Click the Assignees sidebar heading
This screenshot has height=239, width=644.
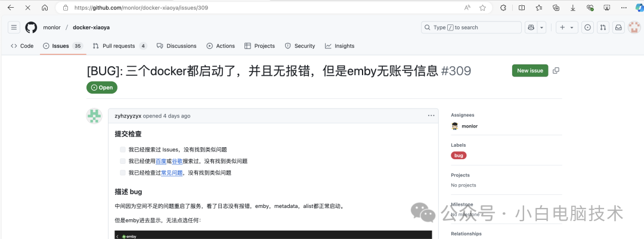(x=463, y=115)
